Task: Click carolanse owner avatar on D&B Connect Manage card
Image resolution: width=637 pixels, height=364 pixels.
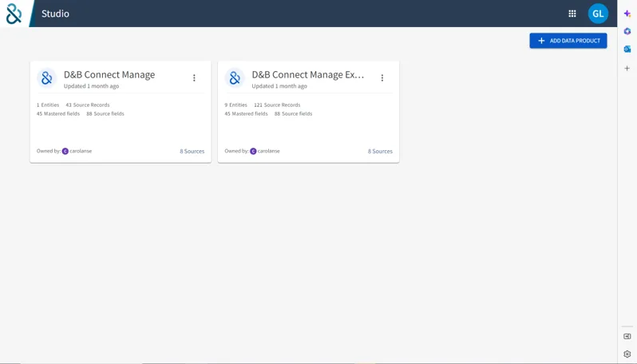Action: coord(65,151)
